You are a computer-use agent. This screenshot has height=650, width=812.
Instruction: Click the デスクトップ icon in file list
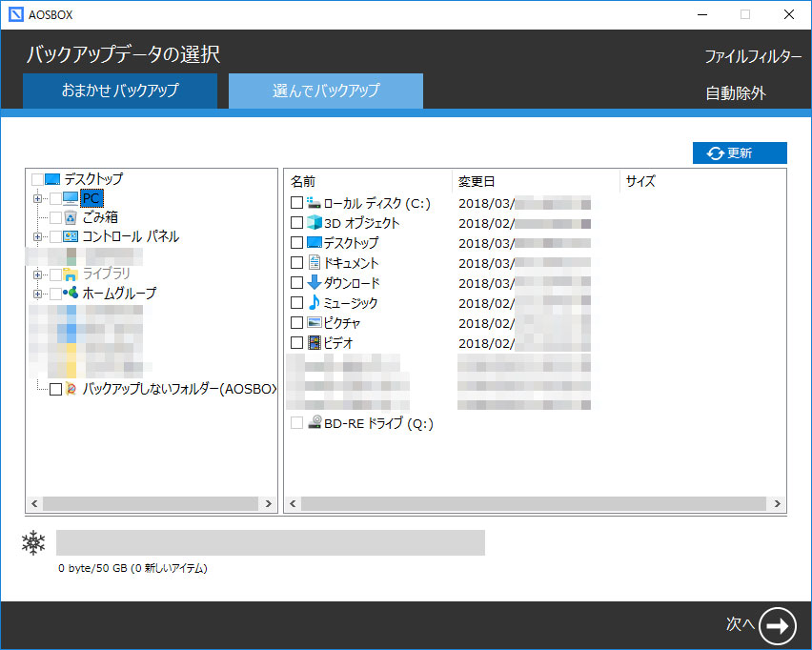pos(314,242)
